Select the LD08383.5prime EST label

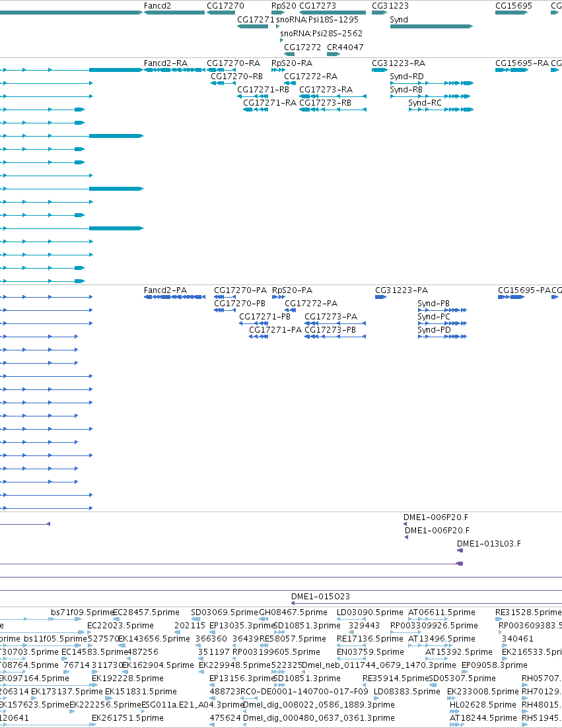tap(407, 692)
